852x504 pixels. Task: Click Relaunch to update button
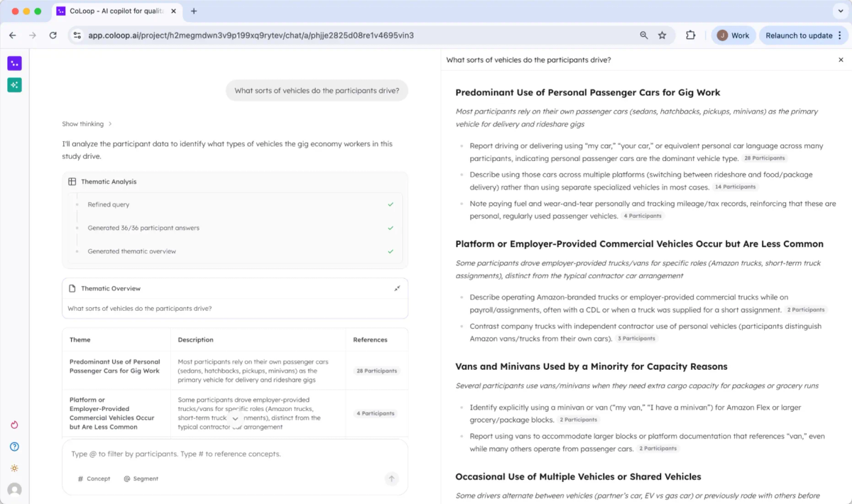point(798,35)
